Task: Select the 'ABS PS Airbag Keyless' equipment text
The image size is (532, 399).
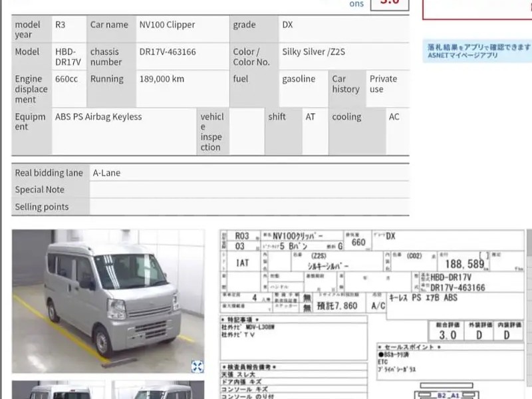Action: (x=98, y=117)
